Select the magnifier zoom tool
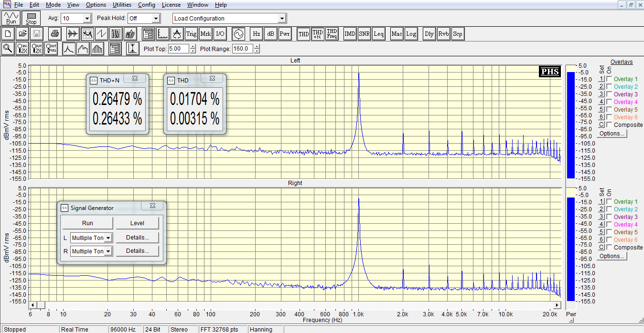 8,49
